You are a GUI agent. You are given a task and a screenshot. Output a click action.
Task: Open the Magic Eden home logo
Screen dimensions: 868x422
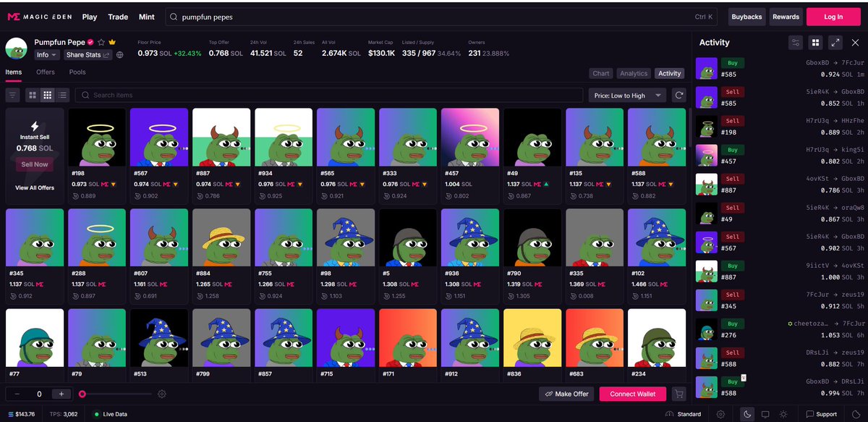39,17
